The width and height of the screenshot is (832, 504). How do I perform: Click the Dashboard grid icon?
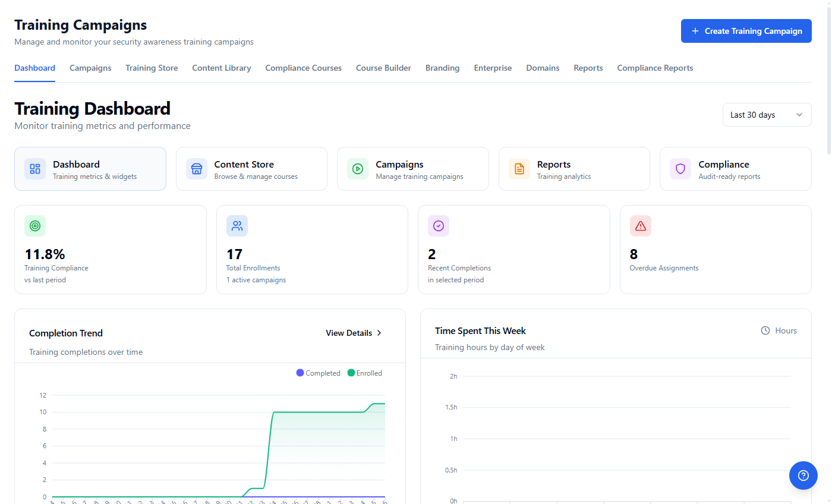[x=35, y=169]
